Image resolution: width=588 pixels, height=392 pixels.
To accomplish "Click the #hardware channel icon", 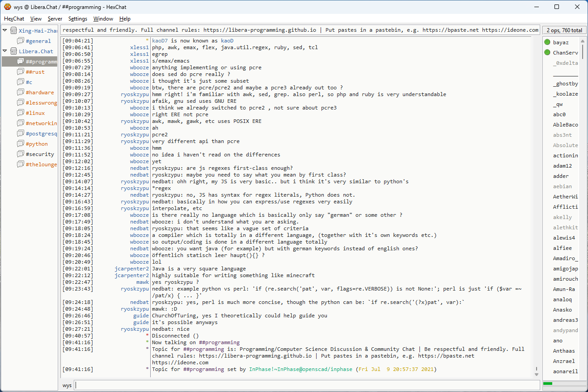I will coord(21,93).
